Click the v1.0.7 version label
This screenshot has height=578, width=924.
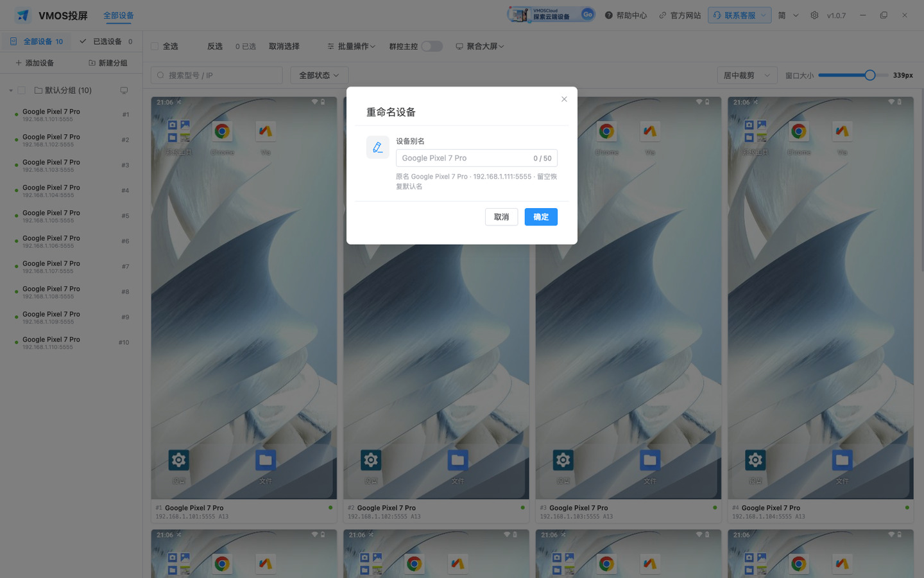[836, 15]
